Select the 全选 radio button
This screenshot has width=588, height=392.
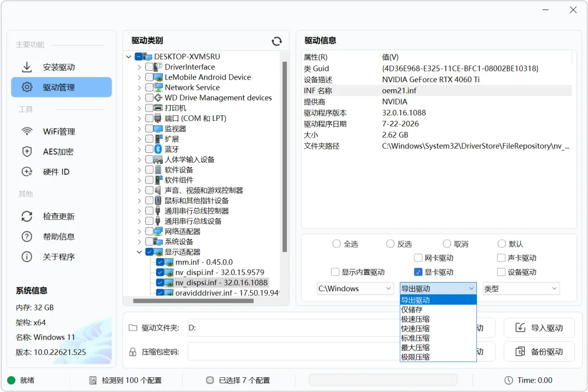coord(336,244)
